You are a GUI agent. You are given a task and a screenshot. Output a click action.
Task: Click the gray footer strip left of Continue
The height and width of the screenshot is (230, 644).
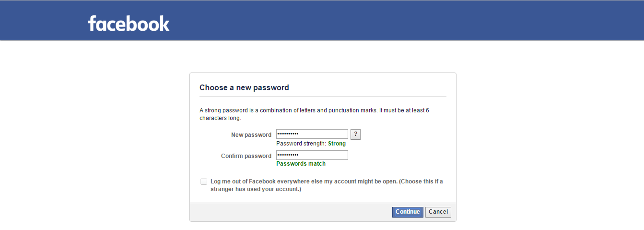point(291,212)
